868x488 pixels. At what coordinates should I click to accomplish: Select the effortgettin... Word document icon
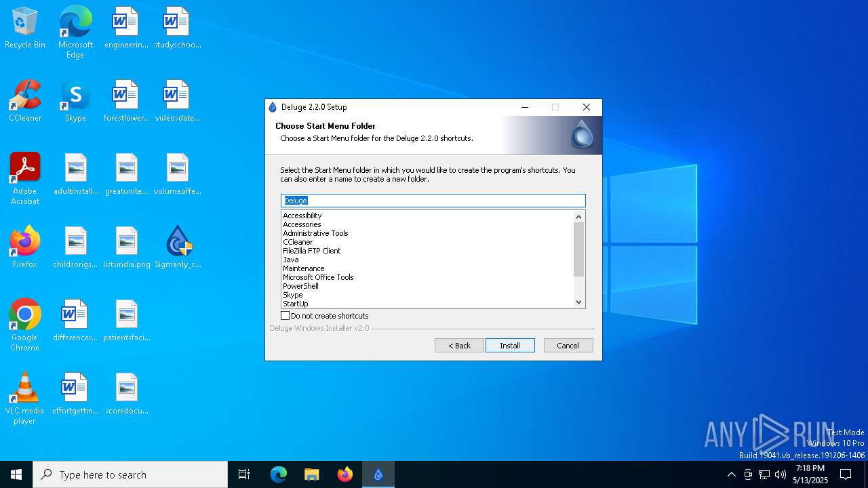click(x=75, y=394)
